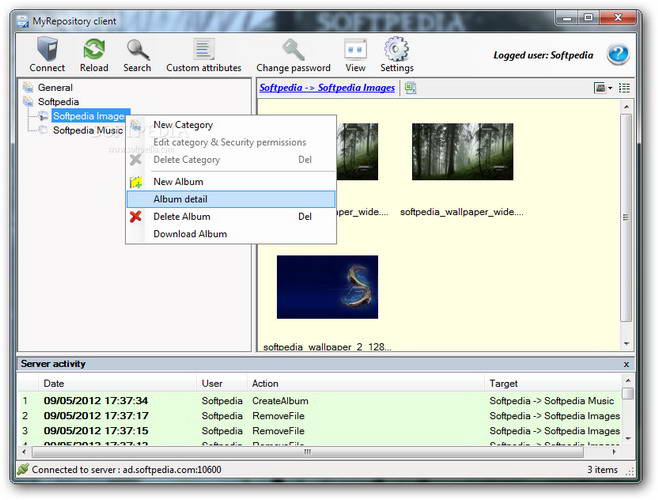Image resolution: width=658 pixels, height=500 pixels.
Task: Close the Server activity panel
Action: tap(626, 364)
